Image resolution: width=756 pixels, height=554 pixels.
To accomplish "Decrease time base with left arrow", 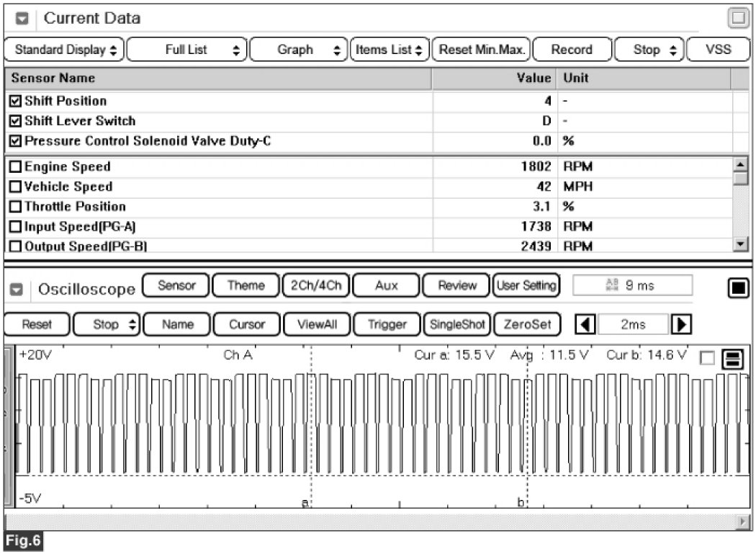I will [x=587, y=325].
